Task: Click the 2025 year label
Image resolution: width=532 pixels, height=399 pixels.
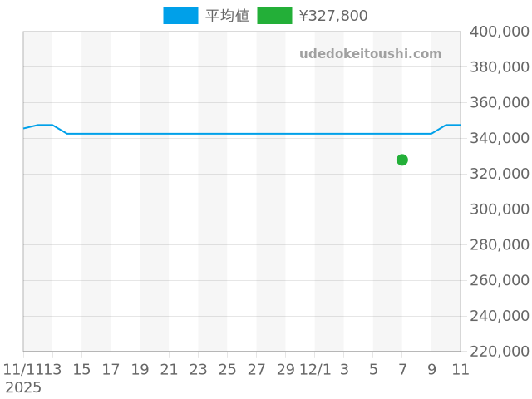Action: click(x=22, y=387)
